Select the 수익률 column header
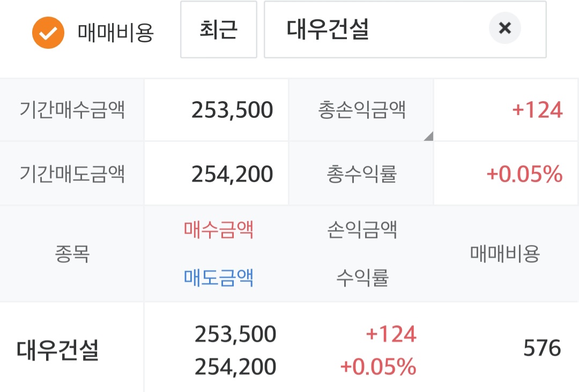This screenshot has height=392, width=579. coord(362,277)
